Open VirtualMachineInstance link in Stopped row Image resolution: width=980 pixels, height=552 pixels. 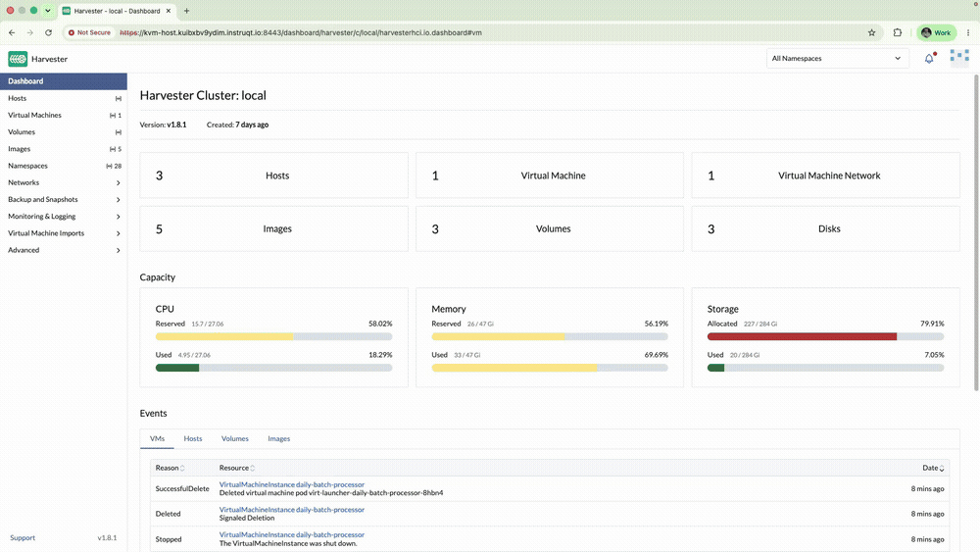[x=291, y=534]
